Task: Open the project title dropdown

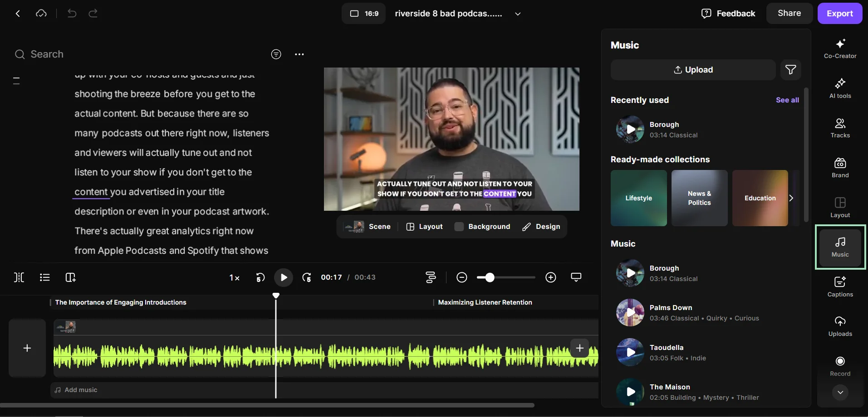Action: coord(518,14)
